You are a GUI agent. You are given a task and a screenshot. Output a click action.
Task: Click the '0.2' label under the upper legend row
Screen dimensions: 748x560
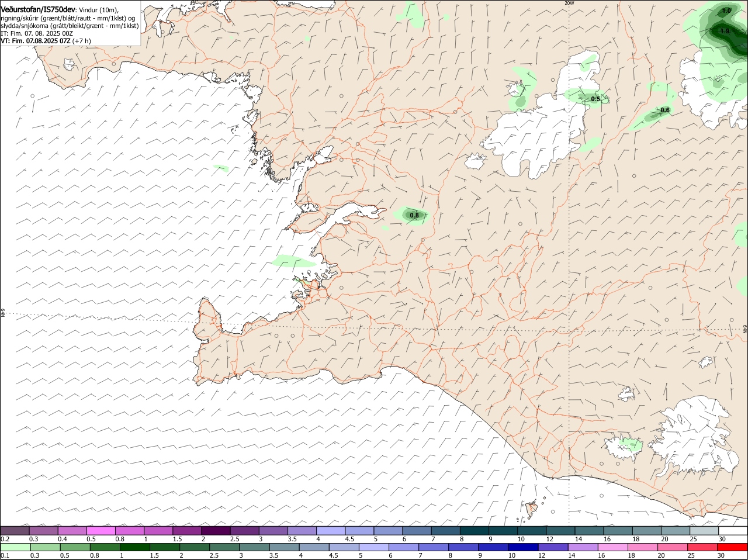pos(5,538)
